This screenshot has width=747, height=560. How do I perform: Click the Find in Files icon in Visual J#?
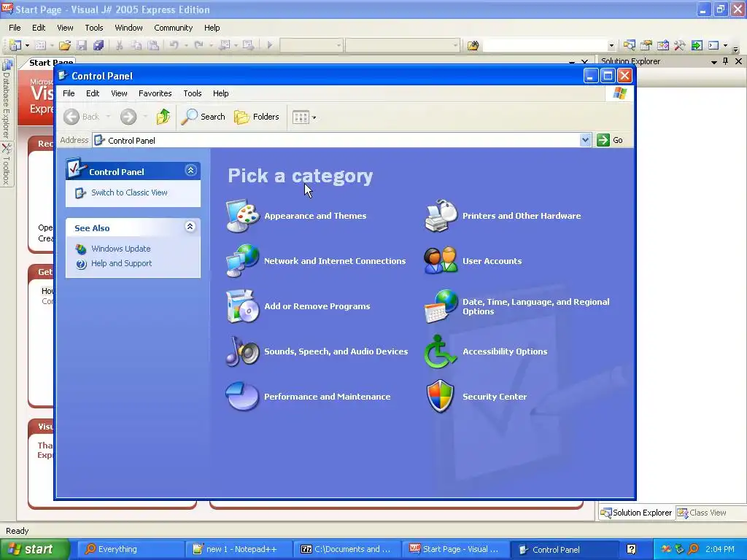[x=473, y=45]
